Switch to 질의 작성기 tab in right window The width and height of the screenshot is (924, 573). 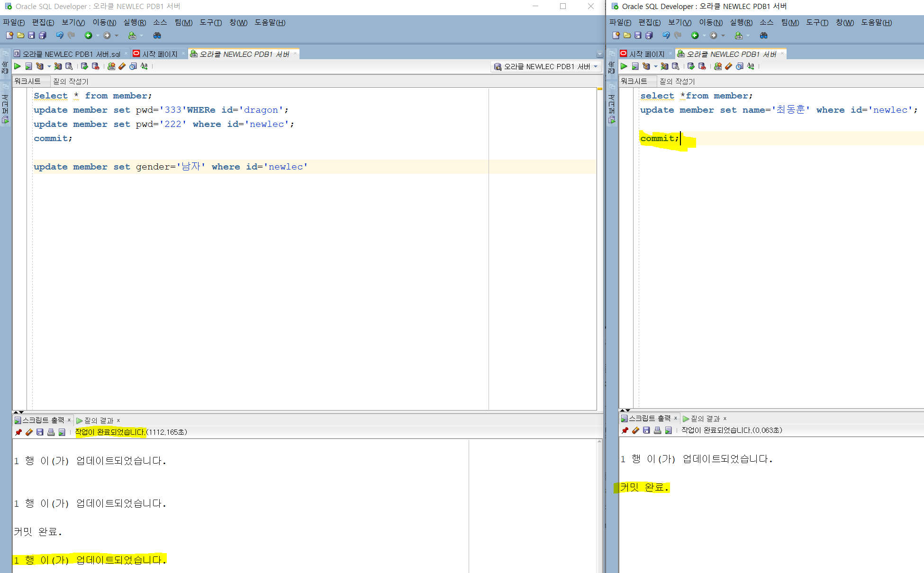[x=677, y=81]
